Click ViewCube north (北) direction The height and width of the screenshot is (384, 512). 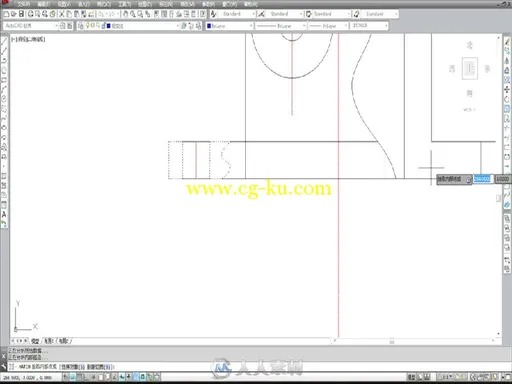point(469,45)
